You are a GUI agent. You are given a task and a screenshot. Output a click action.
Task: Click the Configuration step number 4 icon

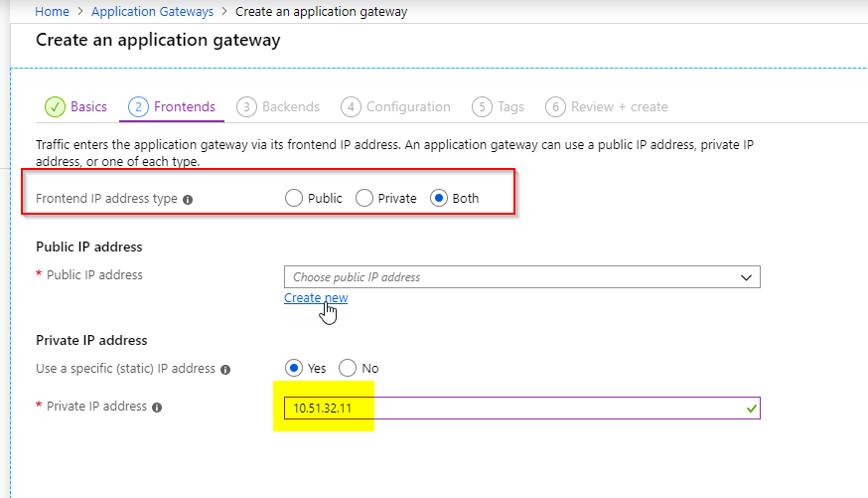(x=351, y=106)
